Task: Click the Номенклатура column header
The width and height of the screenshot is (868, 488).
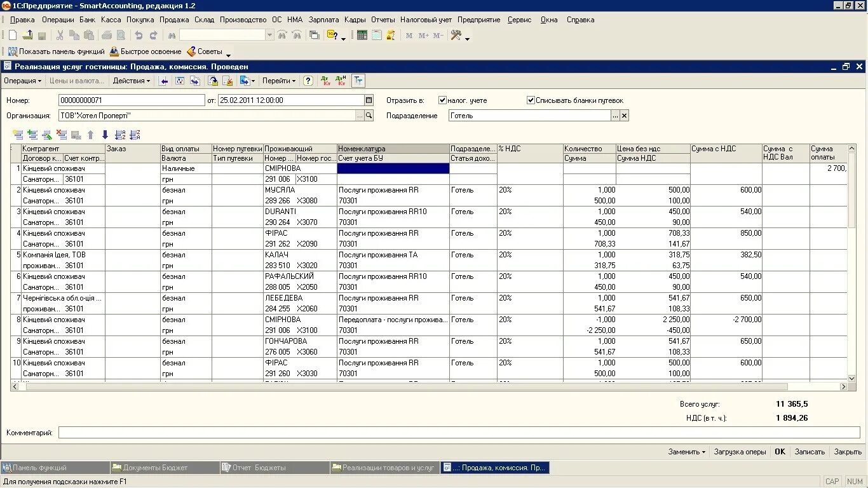Action: (393, 149)
